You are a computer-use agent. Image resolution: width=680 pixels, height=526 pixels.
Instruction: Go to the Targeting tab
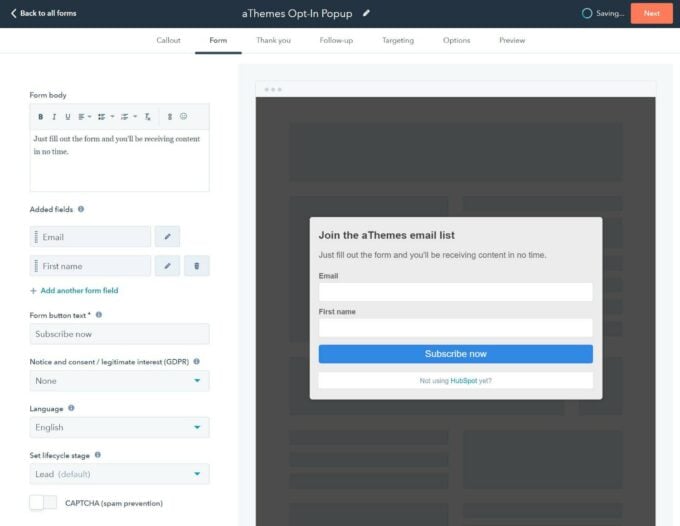coord(398,40)
